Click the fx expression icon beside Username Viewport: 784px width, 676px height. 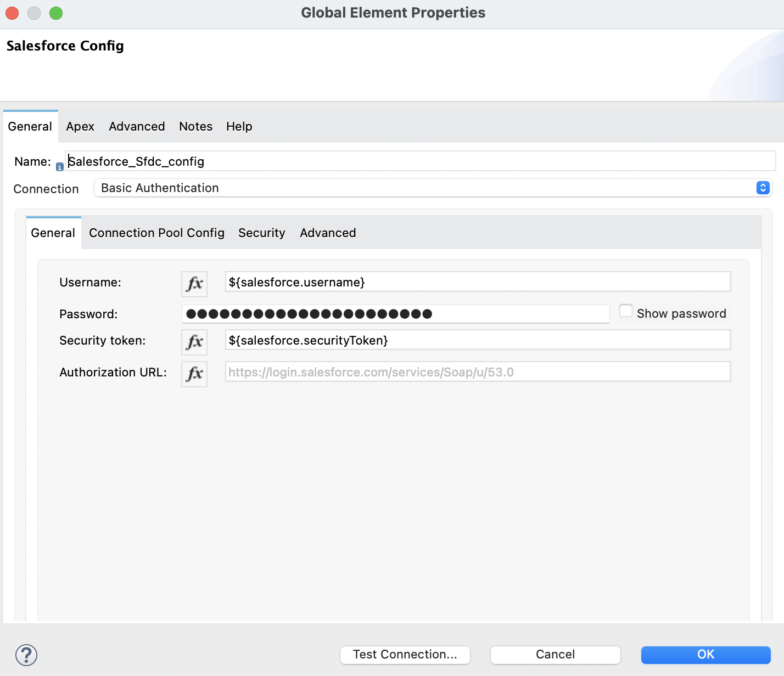coord(194,284)
